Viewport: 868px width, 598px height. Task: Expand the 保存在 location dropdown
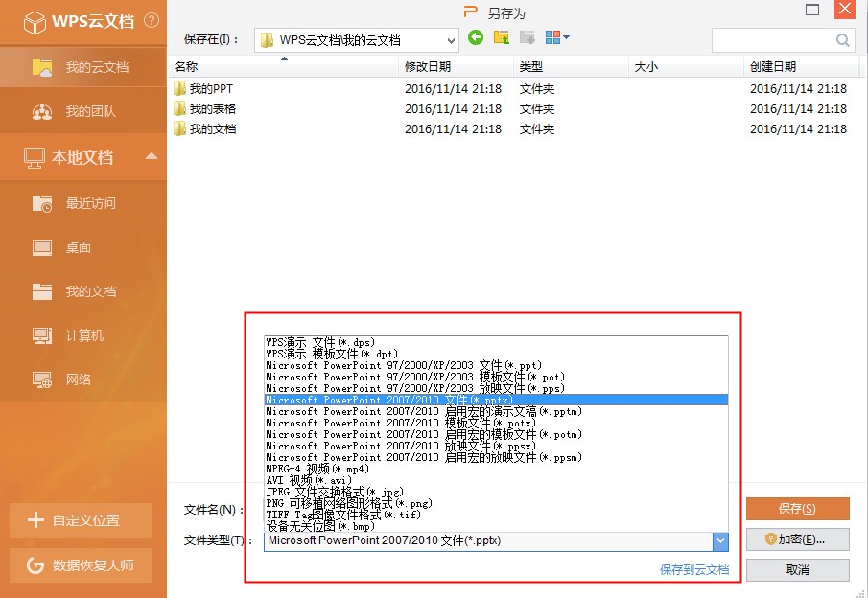(x=451, y=40)
